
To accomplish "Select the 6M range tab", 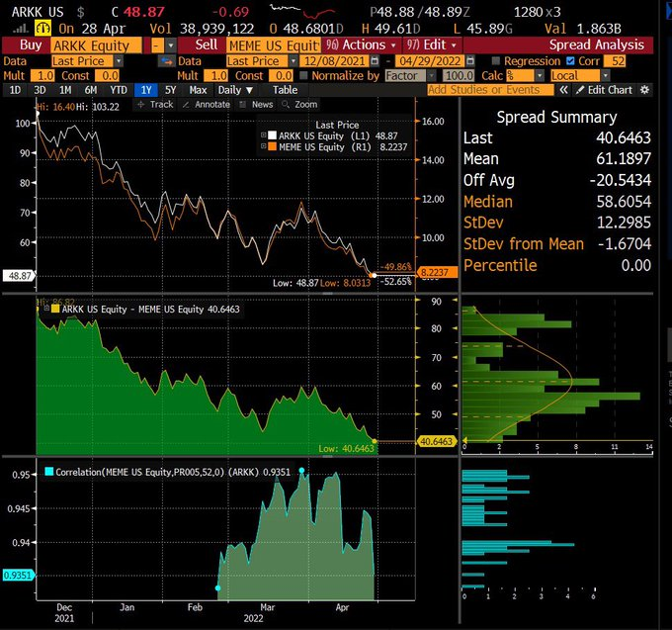I will (91, 90).
